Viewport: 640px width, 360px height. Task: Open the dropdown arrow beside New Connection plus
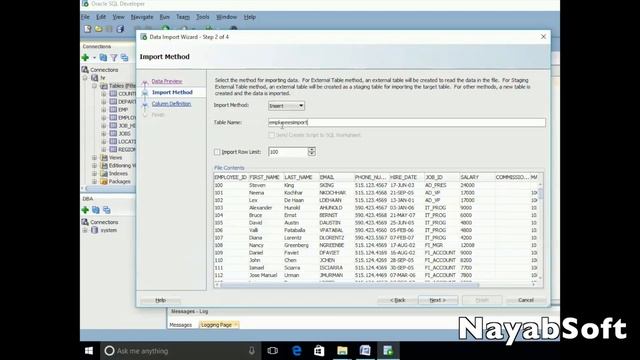click(x=94, y=58)
